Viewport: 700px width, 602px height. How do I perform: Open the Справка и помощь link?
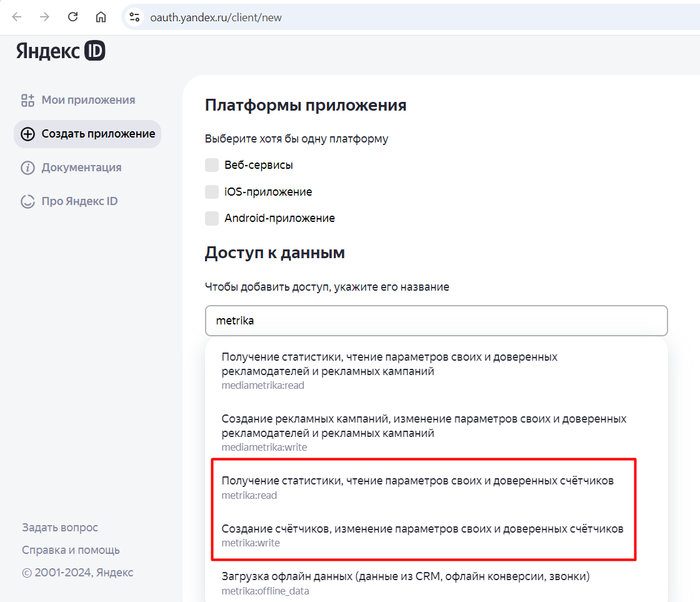pyautogui.click(x=71, y=549)
